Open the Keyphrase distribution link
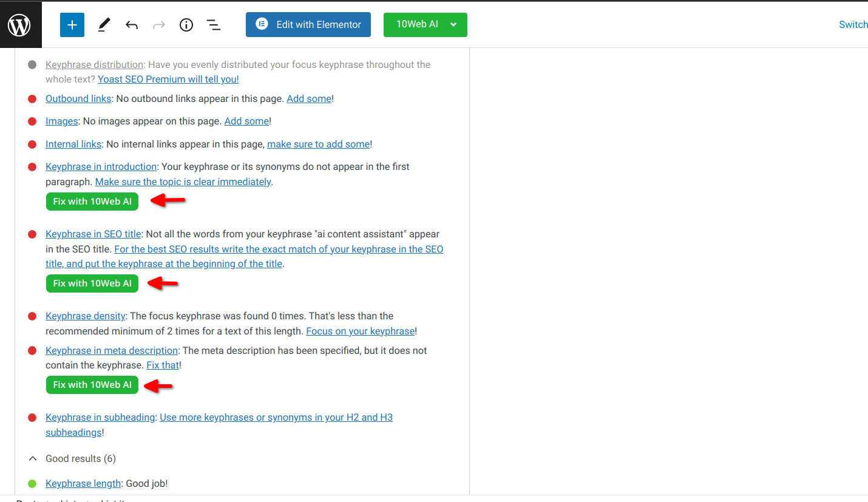 point(94,64)
